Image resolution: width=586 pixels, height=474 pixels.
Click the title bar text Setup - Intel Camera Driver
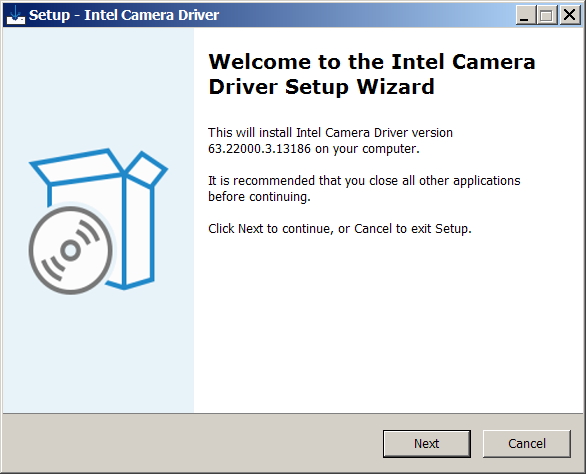124,15
